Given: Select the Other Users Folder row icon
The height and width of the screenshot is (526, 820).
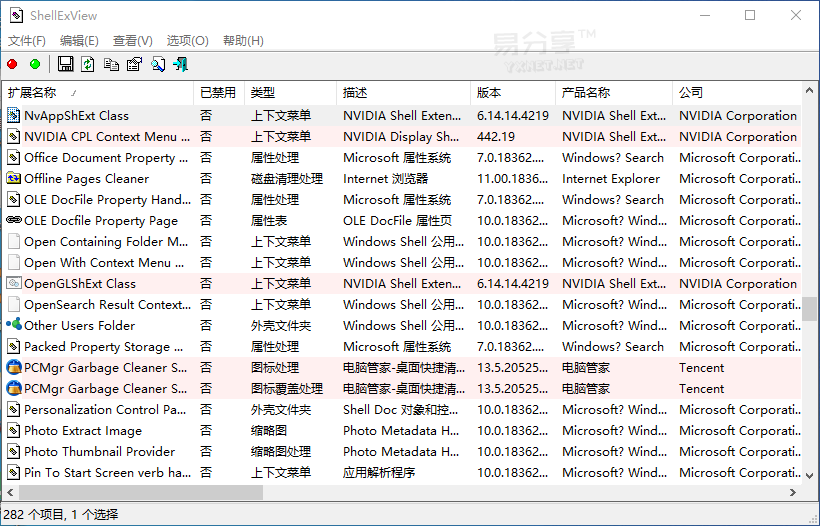Looking at the screenshot, I should [x=14, y=325].
